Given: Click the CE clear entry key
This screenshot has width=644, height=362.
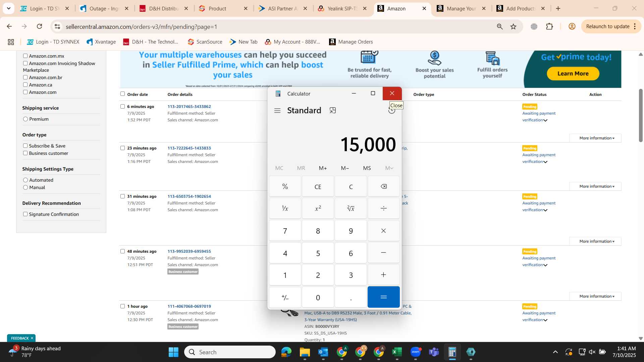Looking at the screenshot, I should tap(318, 186).
